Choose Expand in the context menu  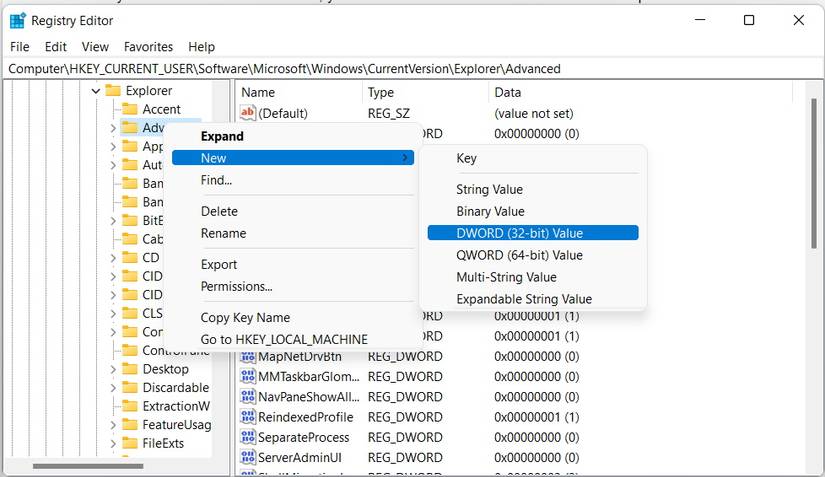[x=293, y=136]
